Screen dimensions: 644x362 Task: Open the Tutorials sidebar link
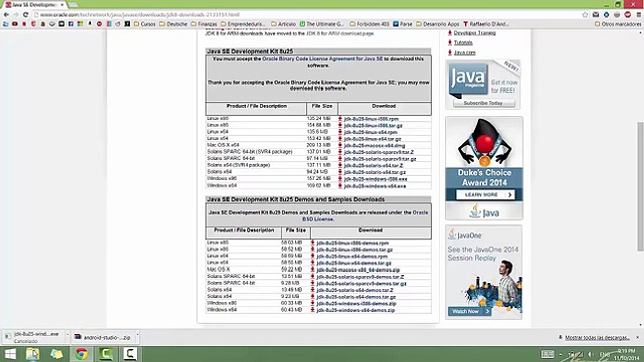(463, 43)
